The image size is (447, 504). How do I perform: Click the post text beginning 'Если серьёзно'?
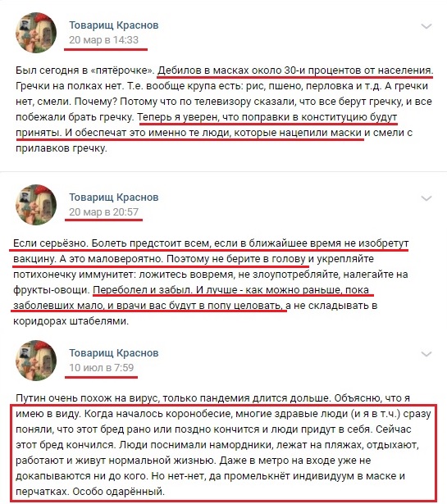click(x=211, y=282)
